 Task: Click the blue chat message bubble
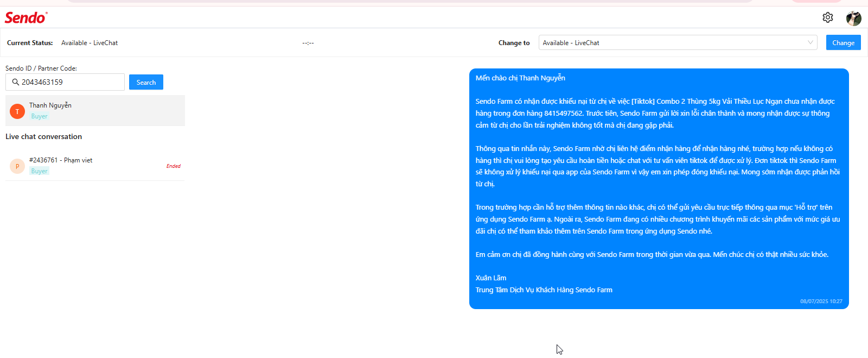point(659,189)
